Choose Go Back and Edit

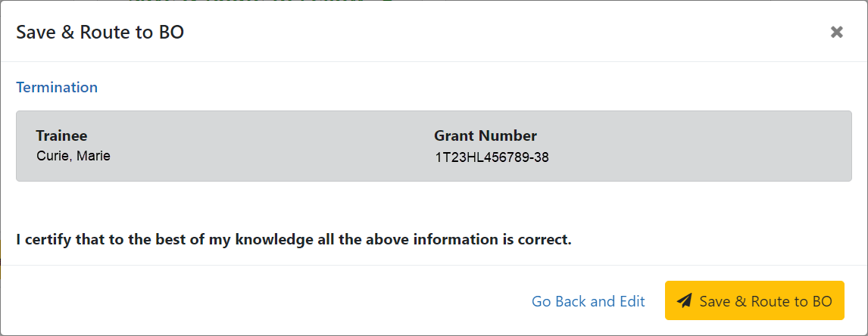[589, 301]
